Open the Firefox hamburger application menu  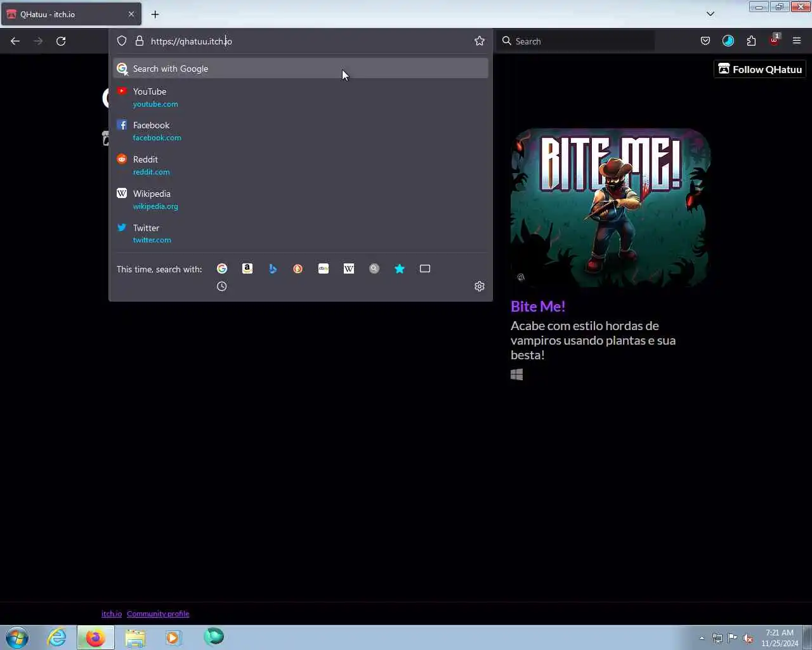[797, 41]
